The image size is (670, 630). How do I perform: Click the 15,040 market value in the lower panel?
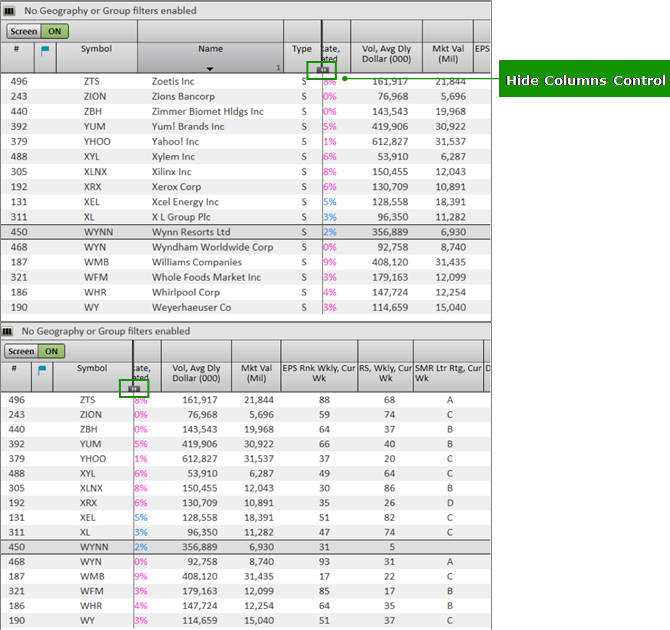[259, 621]
